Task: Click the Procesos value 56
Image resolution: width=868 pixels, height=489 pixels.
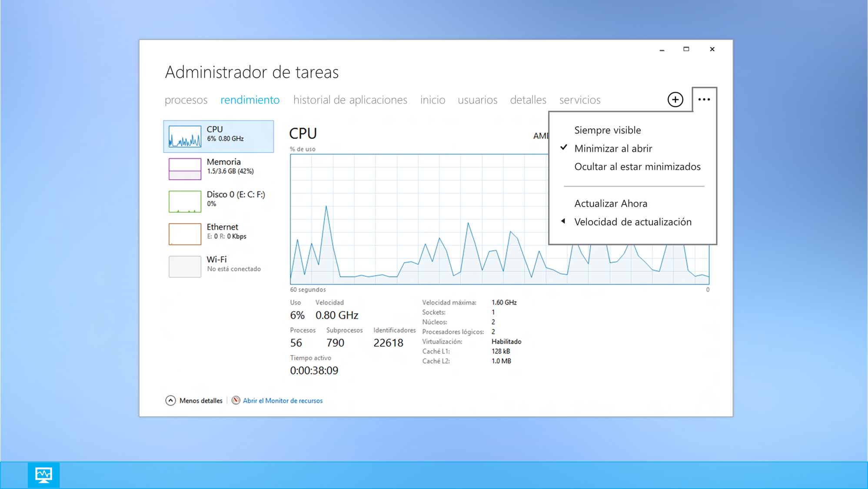Action: click(x=296, y=343)
